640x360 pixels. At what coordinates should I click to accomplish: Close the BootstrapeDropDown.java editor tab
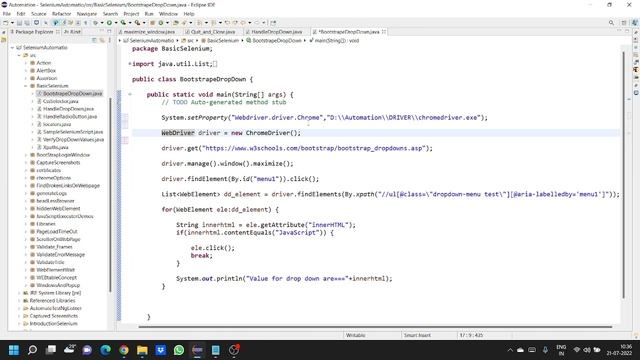point(384,31)
